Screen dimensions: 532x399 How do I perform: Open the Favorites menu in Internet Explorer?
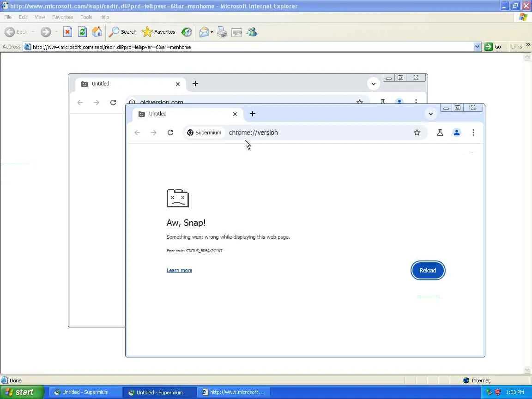62,17
